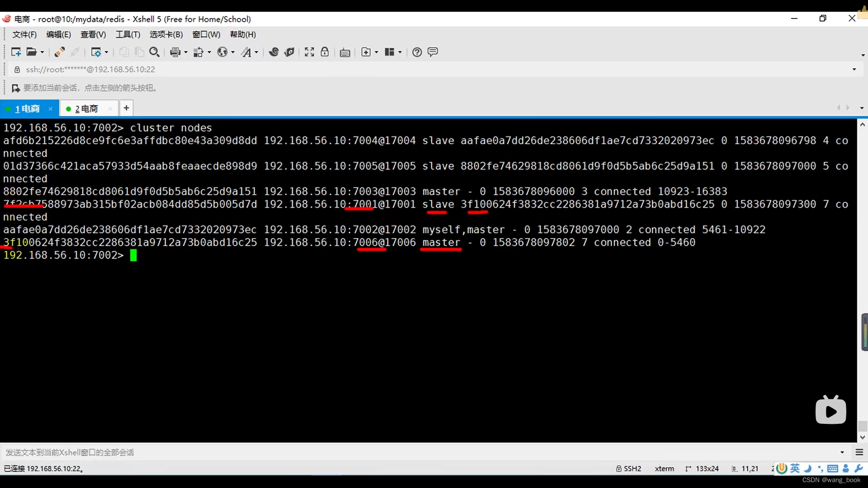Expand the new tab icon dropdown

click(377, 52)
